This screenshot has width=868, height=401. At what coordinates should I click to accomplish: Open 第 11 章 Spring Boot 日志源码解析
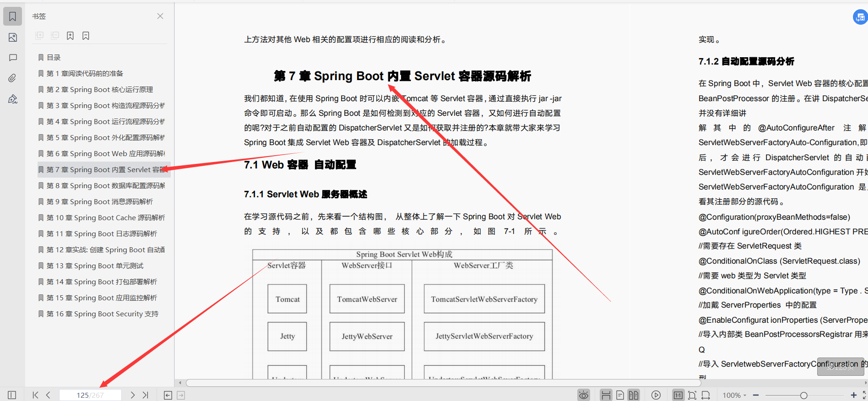(x=102, y=233)
